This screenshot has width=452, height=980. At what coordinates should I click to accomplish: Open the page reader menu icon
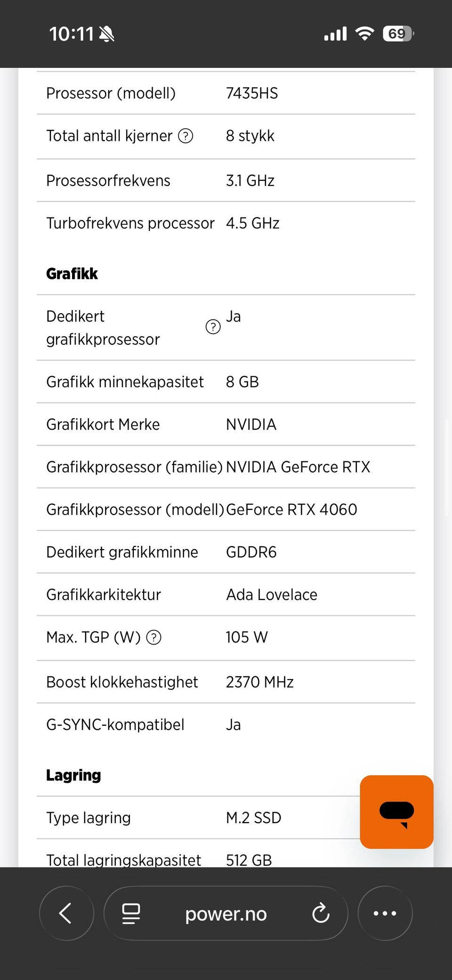(131, 913)
